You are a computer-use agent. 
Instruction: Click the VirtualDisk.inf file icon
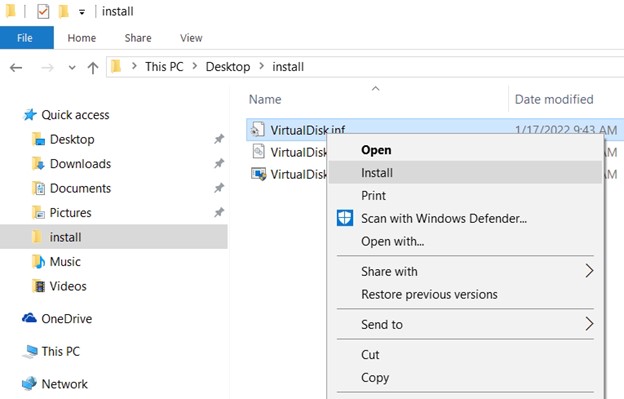[x=257, y=130]
